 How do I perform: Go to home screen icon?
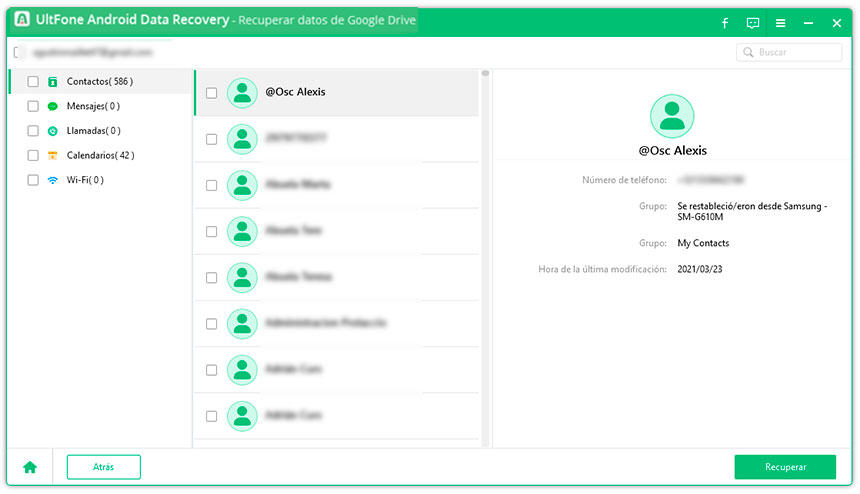pos(30,467)
